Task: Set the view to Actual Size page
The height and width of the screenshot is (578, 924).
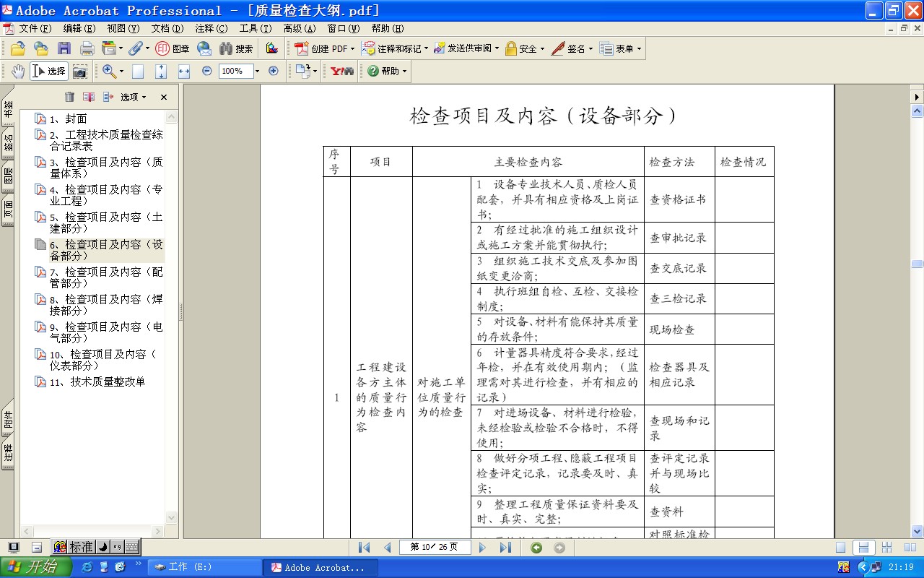Action: (138, 71)
